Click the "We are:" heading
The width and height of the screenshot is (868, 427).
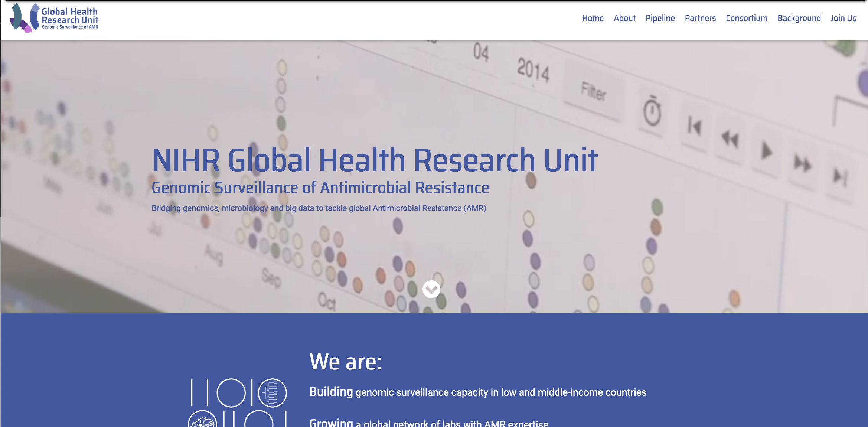coord(346,362)
